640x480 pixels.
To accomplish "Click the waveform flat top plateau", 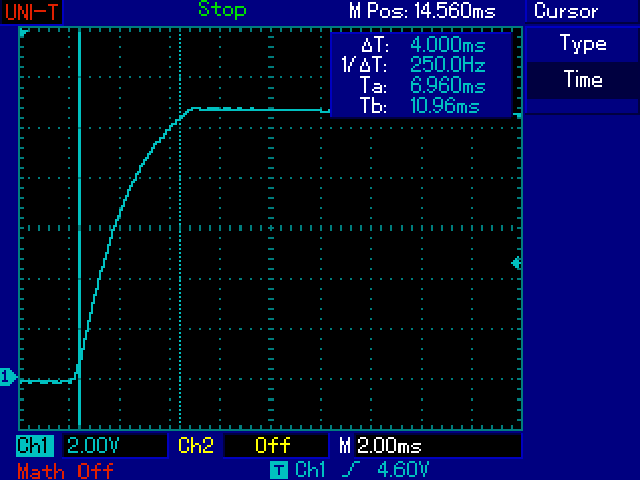I will [x=261, y=109].
